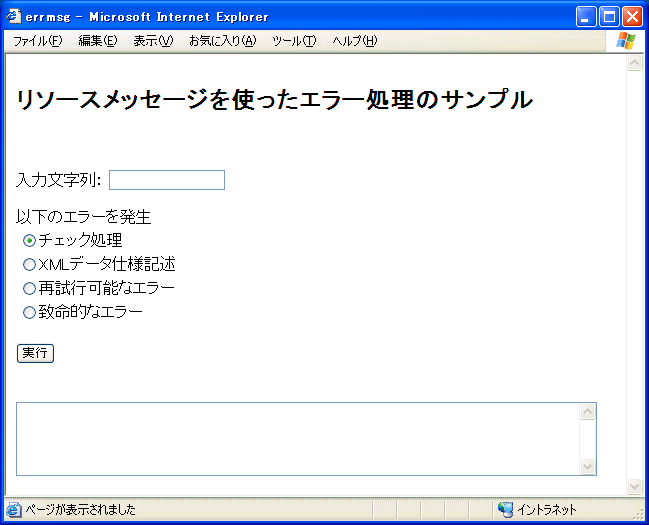Click the 入力文字列: label

pyautogui.click(x=59, y=180)
